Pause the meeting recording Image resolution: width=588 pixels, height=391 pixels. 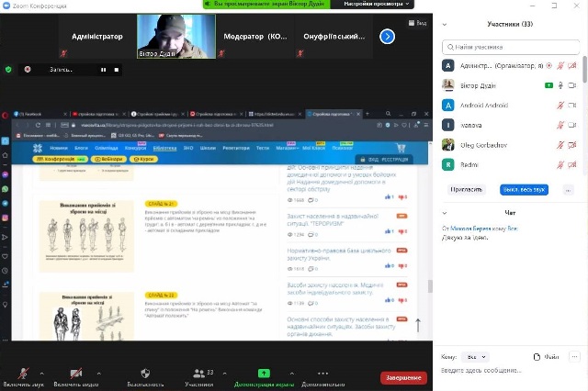click(103, 70)
